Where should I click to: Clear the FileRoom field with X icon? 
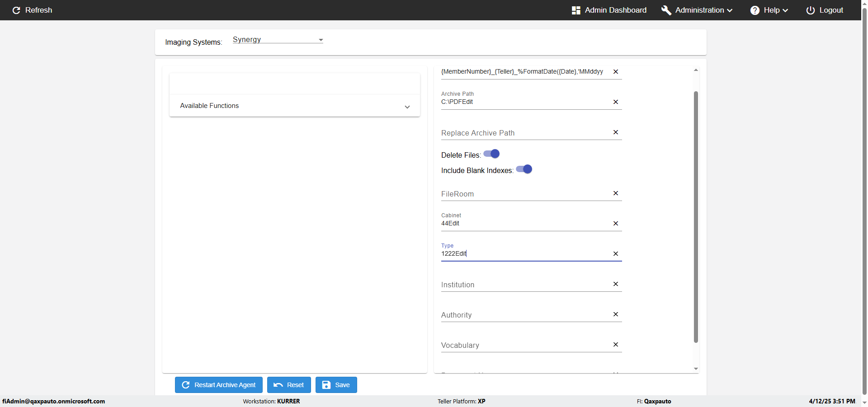pos(615,193)
